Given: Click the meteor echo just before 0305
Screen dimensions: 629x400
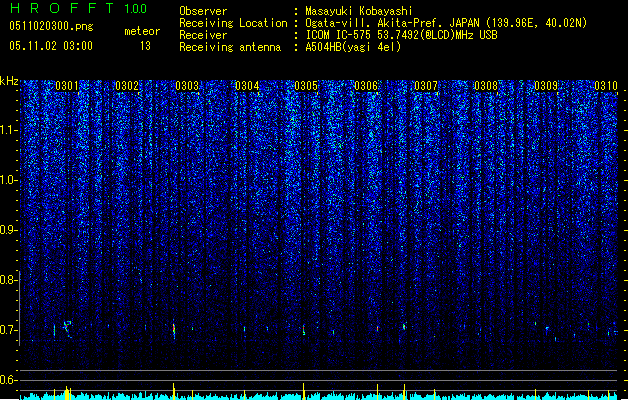Looking at the screenshot, I should coord(304,330).
